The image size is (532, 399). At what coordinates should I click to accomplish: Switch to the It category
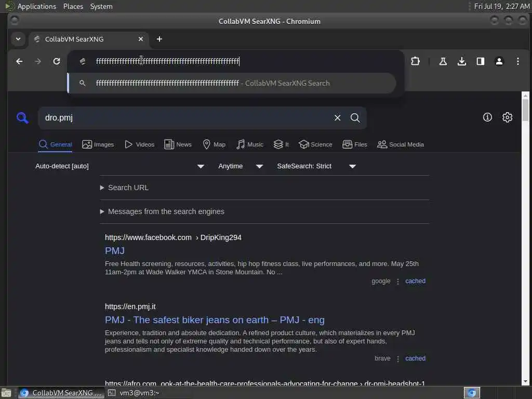click(281, 144)
